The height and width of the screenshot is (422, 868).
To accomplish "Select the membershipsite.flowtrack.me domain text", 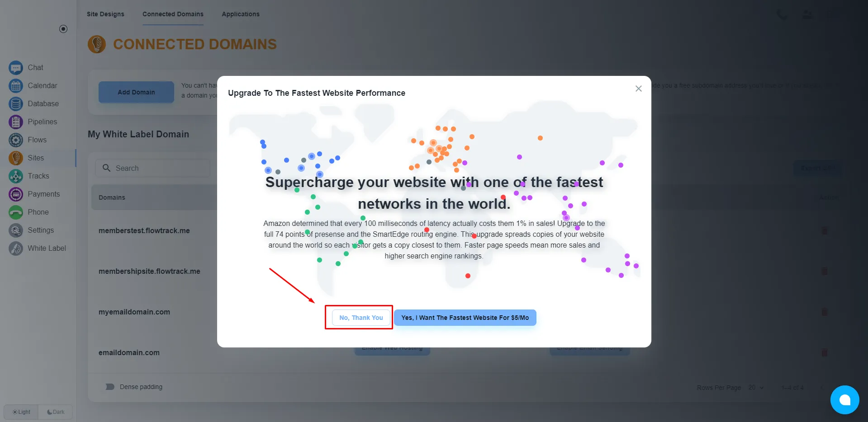I will tap(149, 271).
